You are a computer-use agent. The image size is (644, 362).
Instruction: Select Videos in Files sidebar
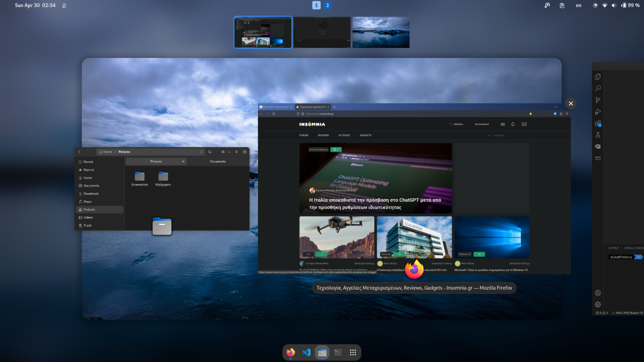[x=99, y=217]
